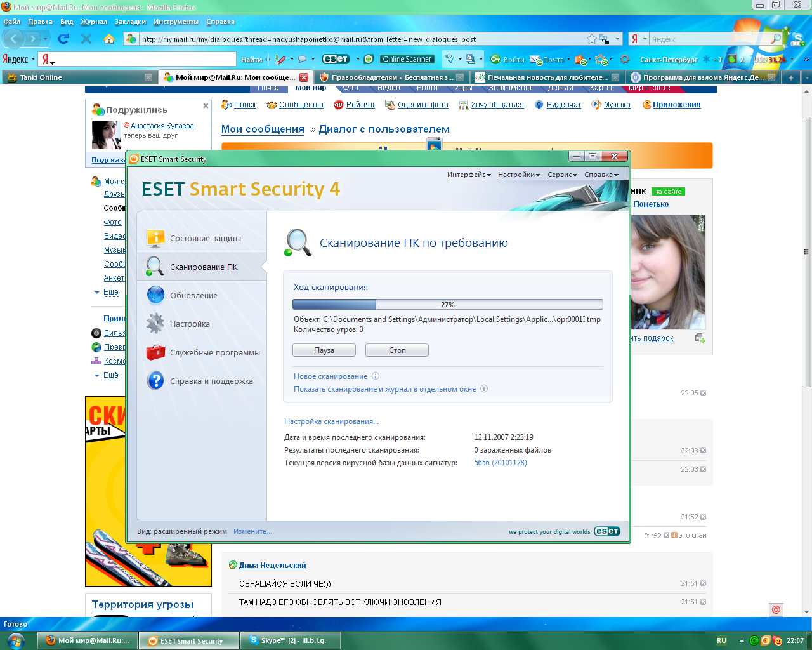812x650 pixels.
Task: Open Служебные программы toolbox item
Action: point(202,352)
